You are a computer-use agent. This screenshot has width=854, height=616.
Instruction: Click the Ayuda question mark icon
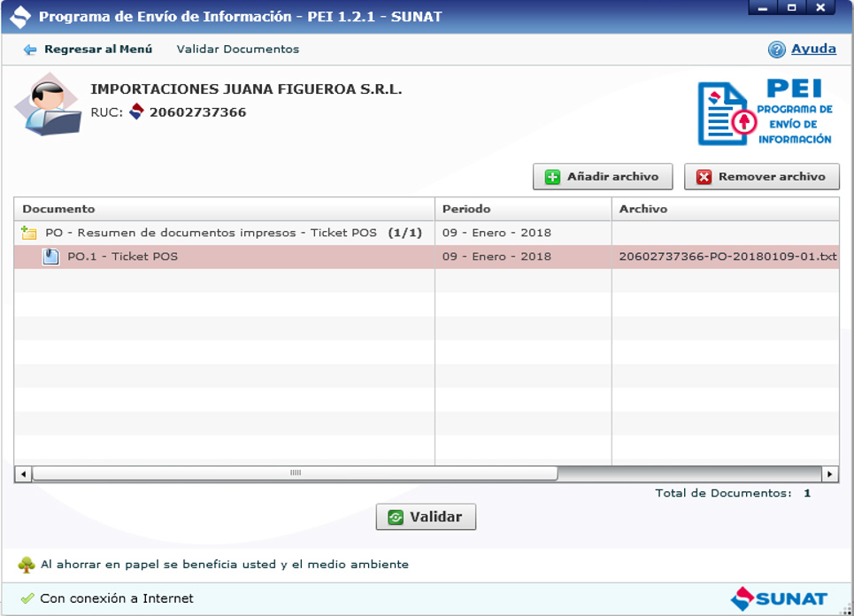pos(776,50)
